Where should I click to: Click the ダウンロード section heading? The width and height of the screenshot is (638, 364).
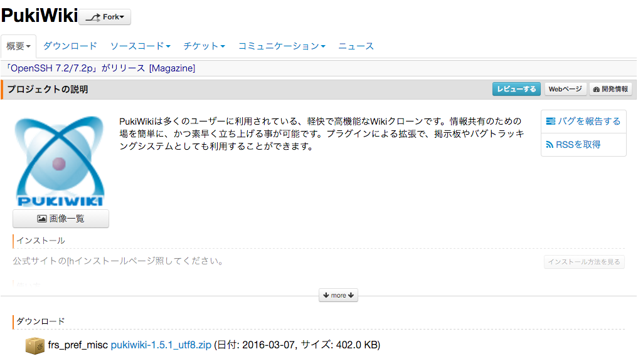pos(41,321)
